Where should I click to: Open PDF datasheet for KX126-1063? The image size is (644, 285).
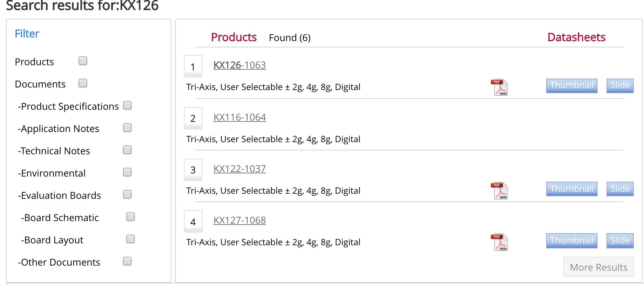[499, 87]
